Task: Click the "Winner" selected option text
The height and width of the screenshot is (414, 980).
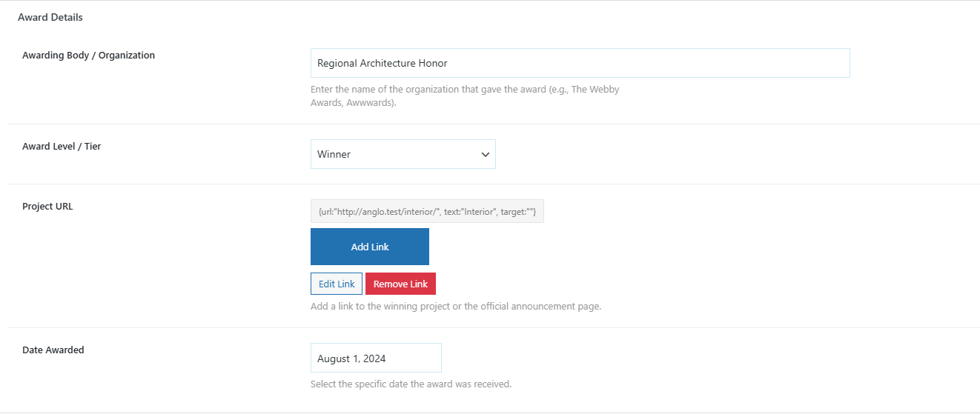Action: (334, 154)
